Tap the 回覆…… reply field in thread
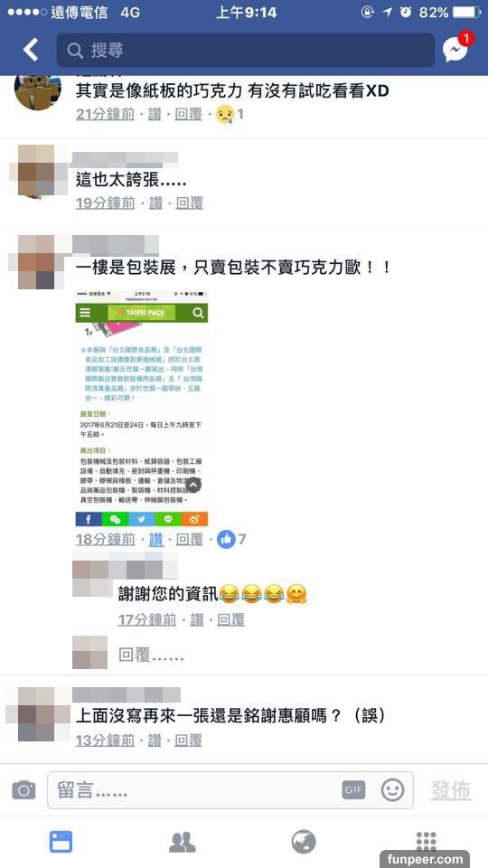Screen dimensions: 488x868 pyautogui.click(x=151, y=656)
